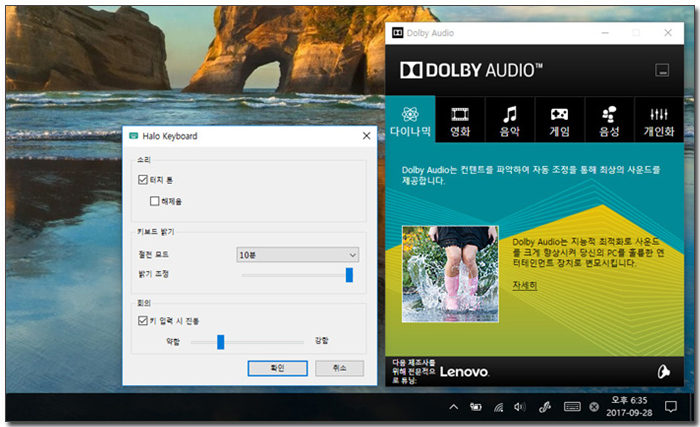Close the Dolby Audio window

click(x=668, y=33)
